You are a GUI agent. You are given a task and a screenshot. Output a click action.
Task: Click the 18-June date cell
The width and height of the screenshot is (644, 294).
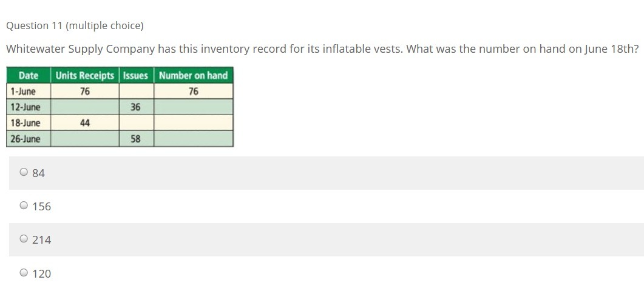pos(25,123)
